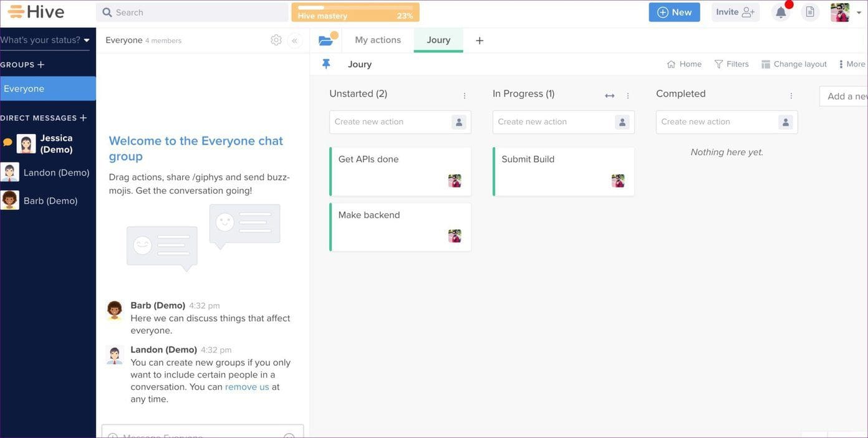868x438 pixels.
Task: Open the What's your status dropdown
Action: [x=45, y=40]
